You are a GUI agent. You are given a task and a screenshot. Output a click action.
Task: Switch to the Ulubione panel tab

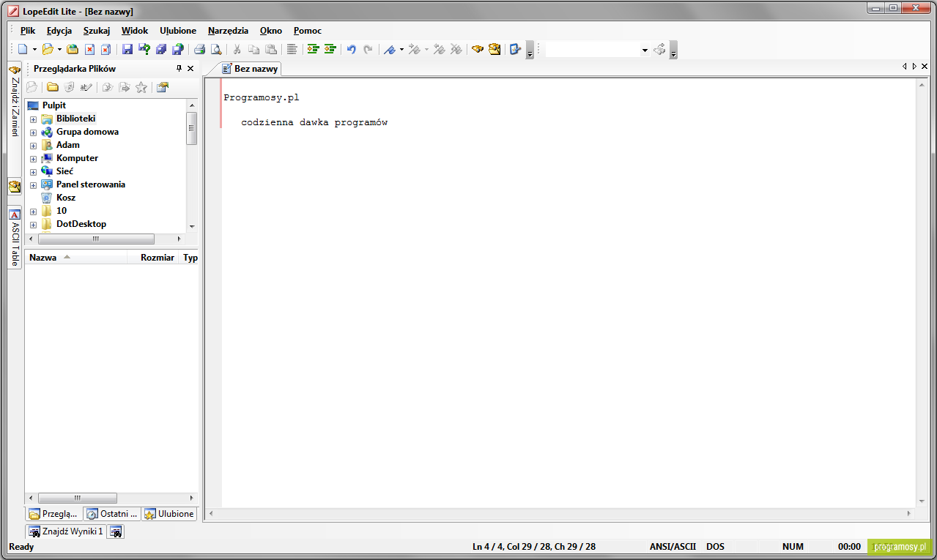[169, 514]
